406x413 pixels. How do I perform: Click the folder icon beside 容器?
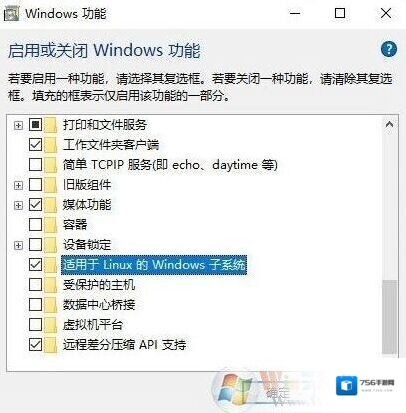(51, 225)
